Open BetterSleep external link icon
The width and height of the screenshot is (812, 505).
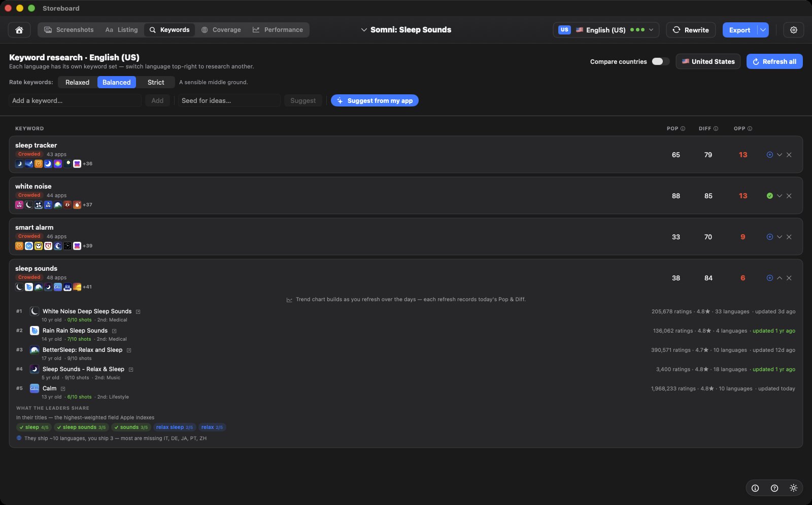pyautogui.click(x=129, y=350)
